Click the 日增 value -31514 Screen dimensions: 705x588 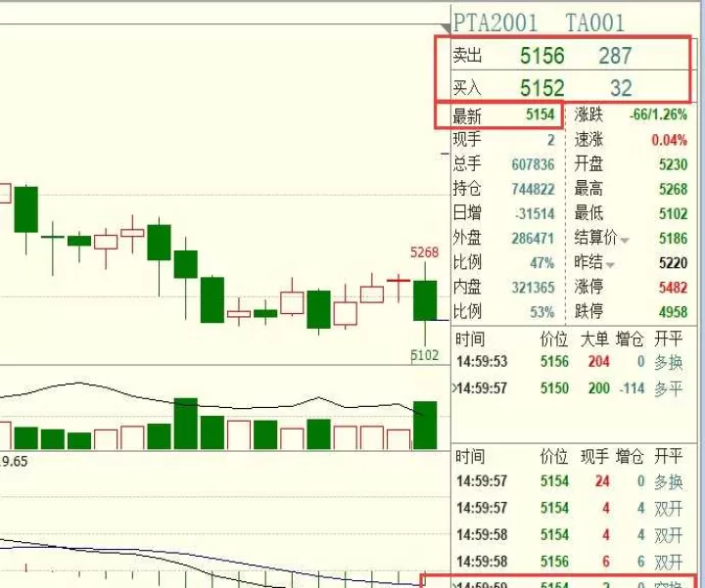pos(535,214)
